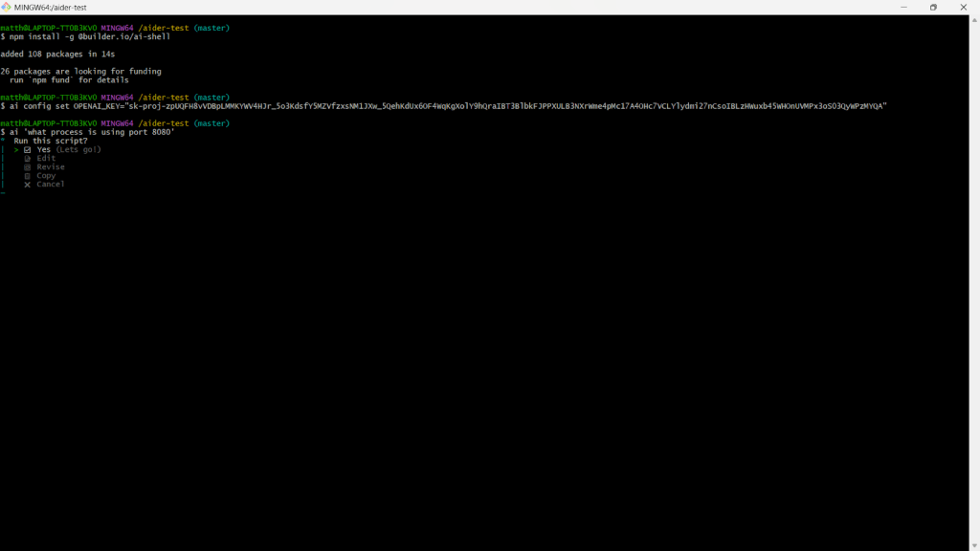Select the Cancel option from the list
Image resolution: width=980 pixels, height=551 pixels.
(x=49, y=184)
